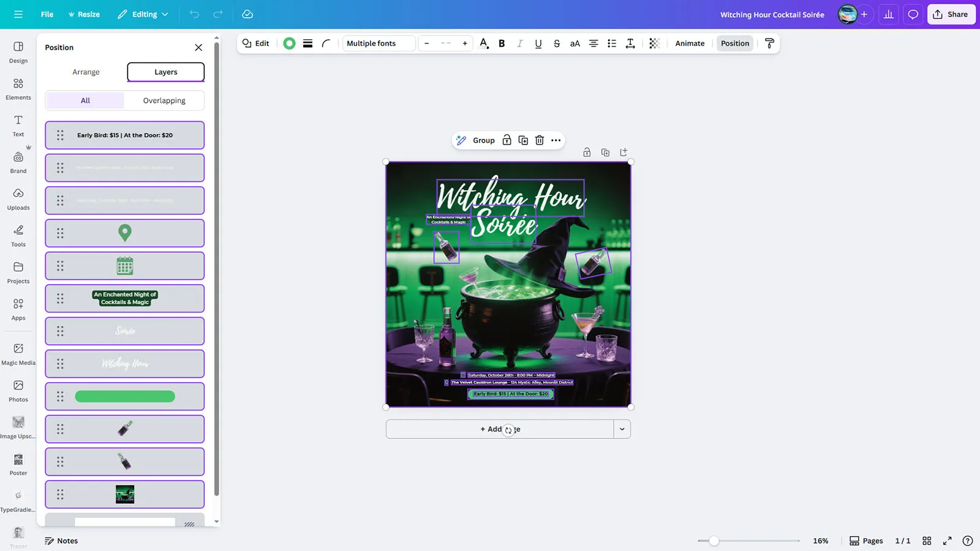The image size is (980, 551).
Task: Select the All layers filter
Action: click(x=85, y=100)
